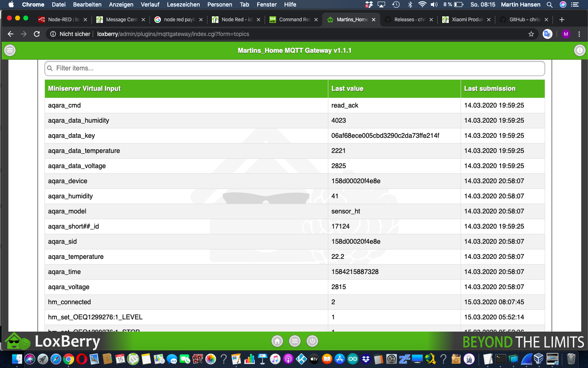This screenshot has height=368, width=588.
Task: Open the Google Translate extension icon
Action: pos(548,34)
